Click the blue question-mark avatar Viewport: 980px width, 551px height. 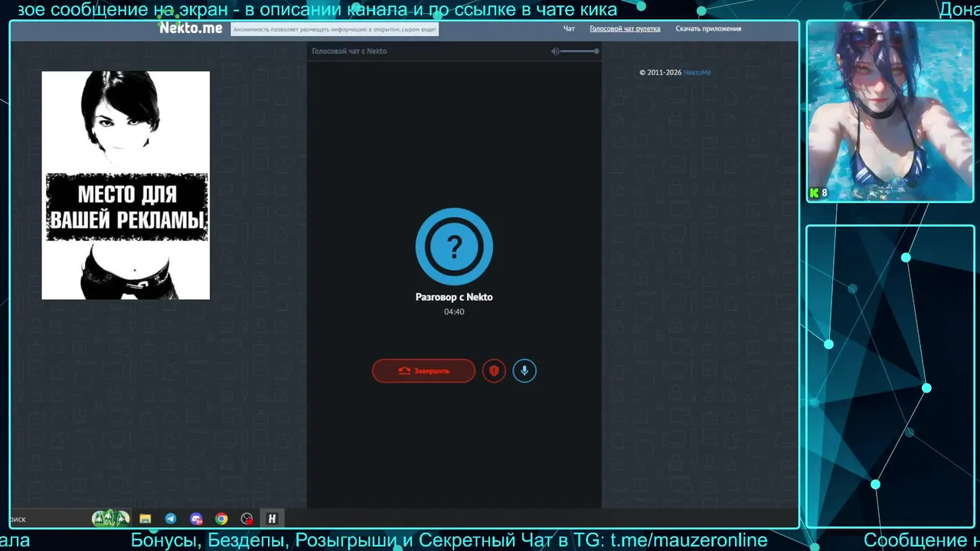click(454, 246)
